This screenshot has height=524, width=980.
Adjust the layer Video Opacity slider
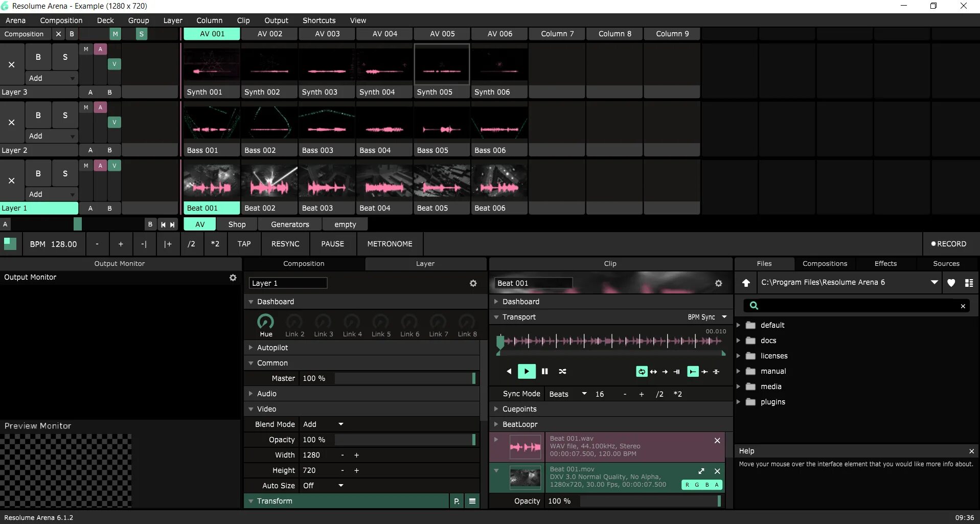click(405, 440)
